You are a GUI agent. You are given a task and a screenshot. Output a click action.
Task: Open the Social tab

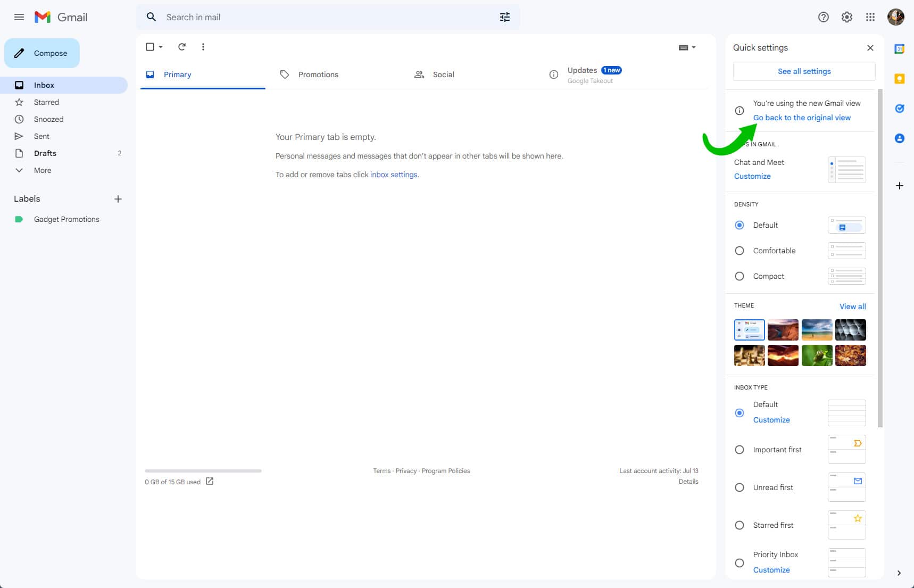pyautogui.click(x=443, y=74)
